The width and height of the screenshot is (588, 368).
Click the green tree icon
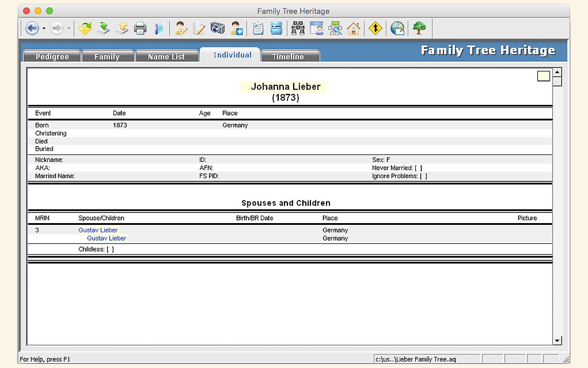point(418,29)
